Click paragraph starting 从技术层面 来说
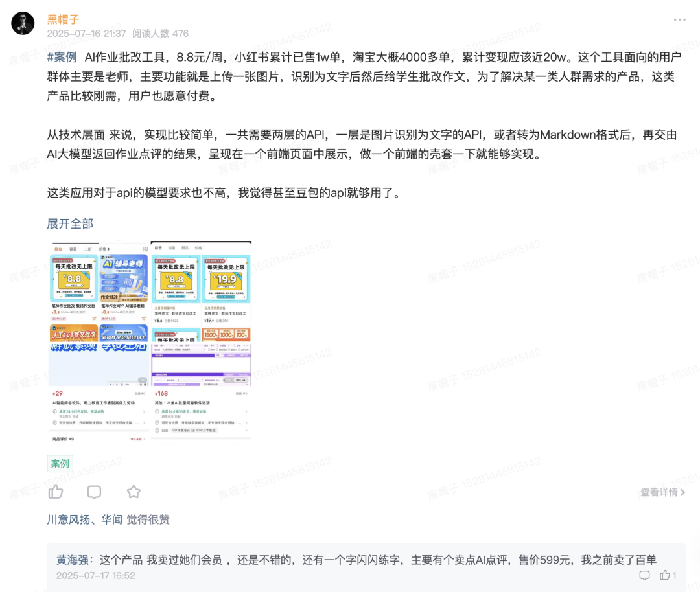Image resolution: width=700 pixels, height=592 pixels. (362, 144)
